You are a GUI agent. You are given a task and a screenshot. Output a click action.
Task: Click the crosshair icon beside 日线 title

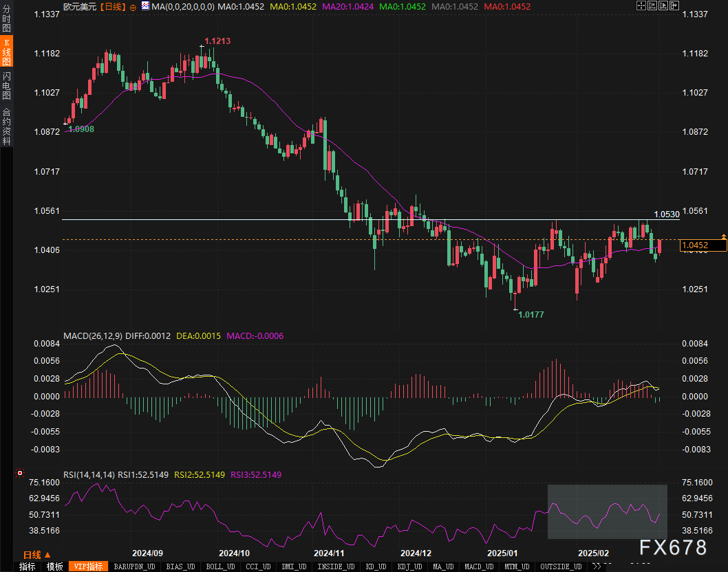point(133,6)
